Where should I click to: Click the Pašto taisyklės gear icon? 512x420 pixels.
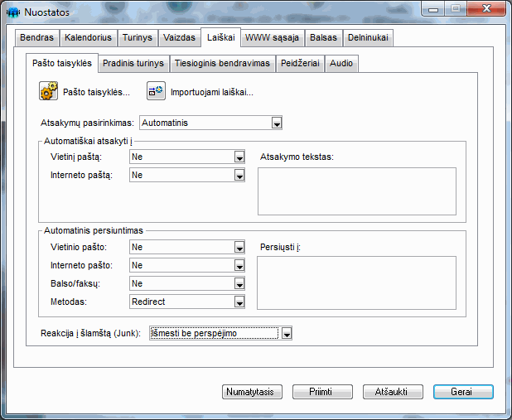[x=48, y=91]
